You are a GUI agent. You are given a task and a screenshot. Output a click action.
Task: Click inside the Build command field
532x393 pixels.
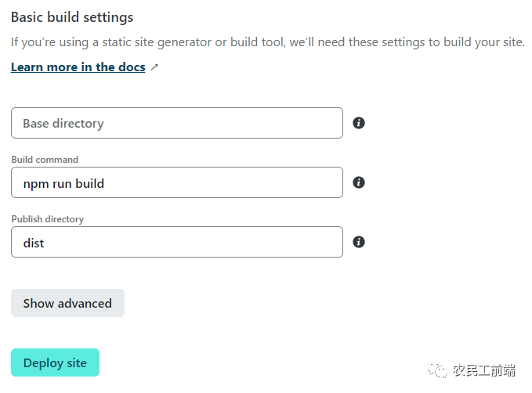[x=177, y=182]
